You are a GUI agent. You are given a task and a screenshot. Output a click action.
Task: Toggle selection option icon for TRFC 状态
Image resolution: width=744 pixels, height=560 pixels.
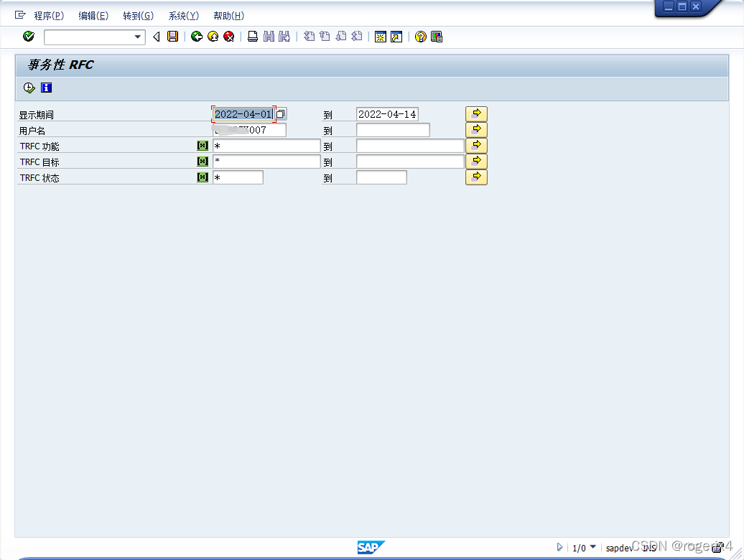pyautogui.click(x=203, y=177)
